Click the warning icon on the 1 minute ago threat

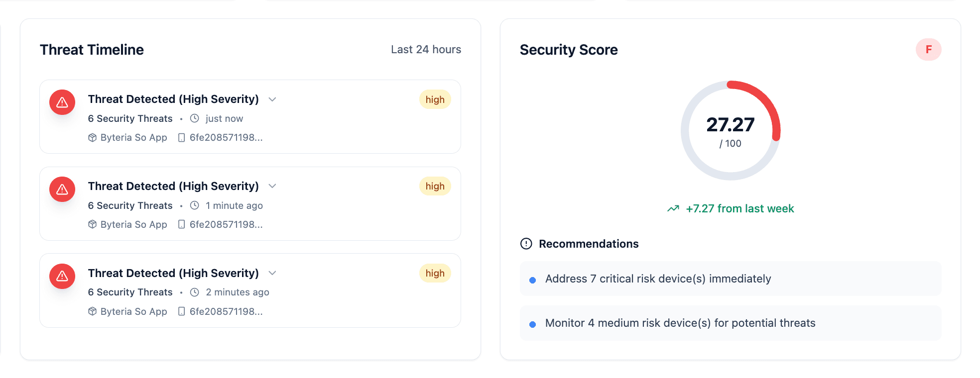tap(62, 189)
